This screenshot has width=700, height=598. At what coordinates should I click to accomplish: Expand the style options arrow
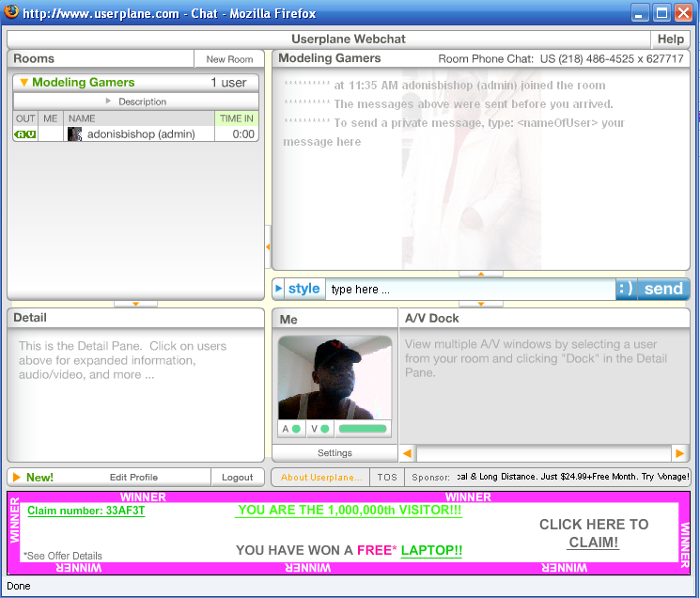click(278, 289)
